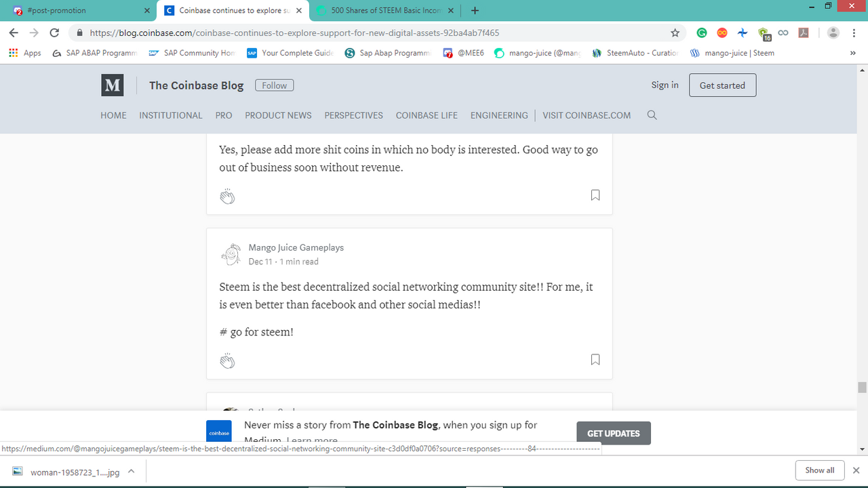Open the Chrome three-dot menu
Viewport: 868px width, 488px height.
coord(854,33)
